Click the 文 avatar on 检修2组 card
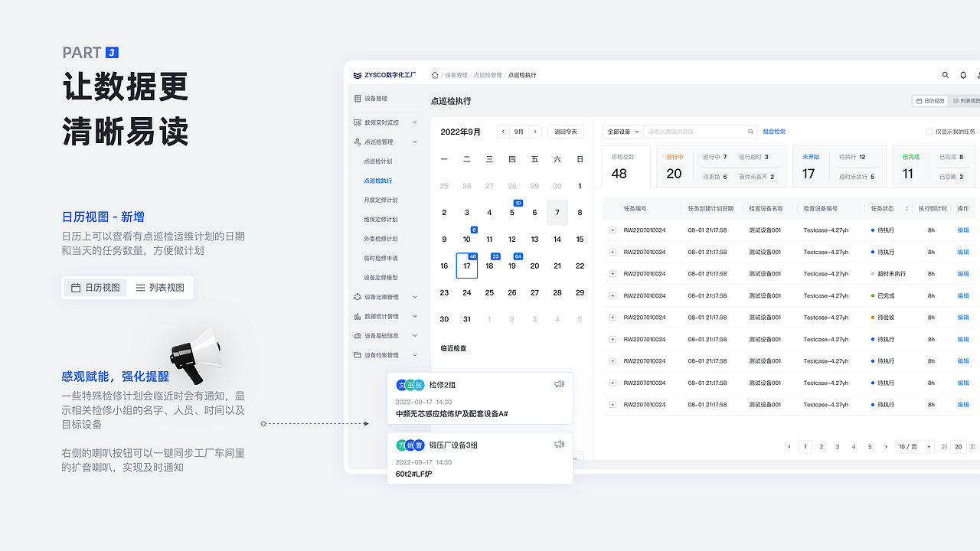The width and height of the screenshot is (980, 551). [402, 385]
